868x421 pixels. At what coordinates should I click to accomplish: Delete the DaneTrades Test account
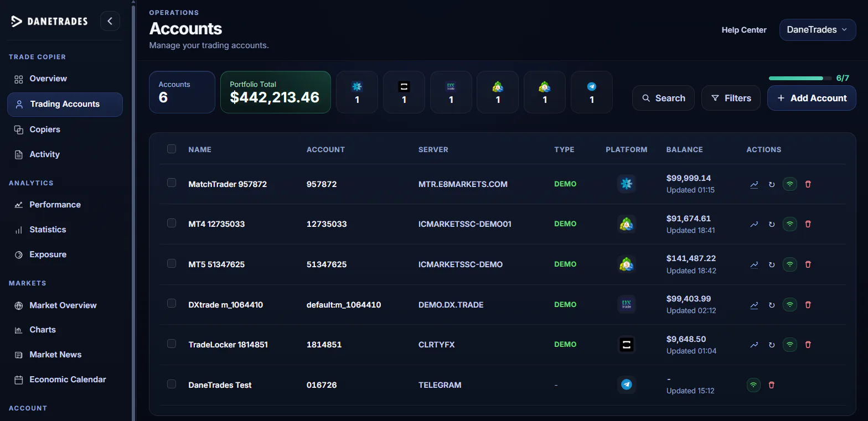tap(772, 384)
